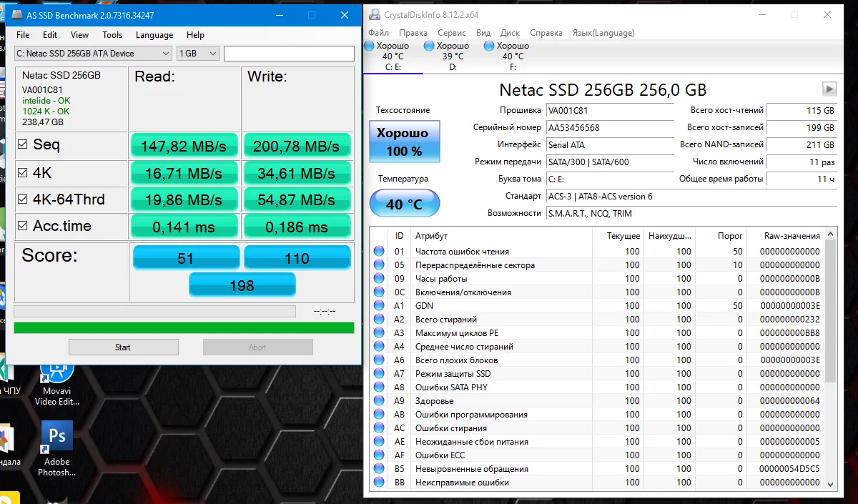
Task: Click status icon for attribute 09 row
Action: [x=379, y=278]
